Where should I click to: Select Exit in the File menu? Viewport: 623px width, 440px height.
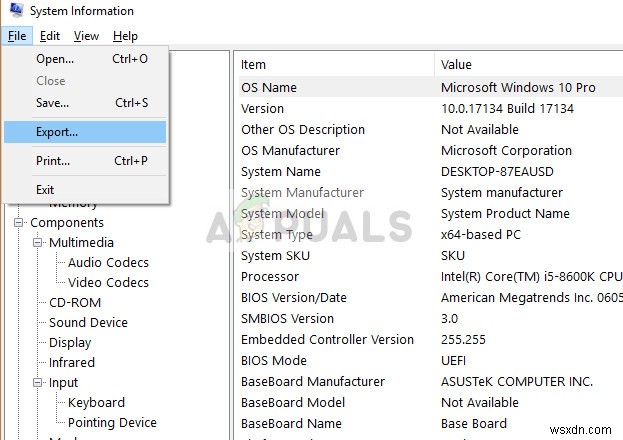point(45,189)
